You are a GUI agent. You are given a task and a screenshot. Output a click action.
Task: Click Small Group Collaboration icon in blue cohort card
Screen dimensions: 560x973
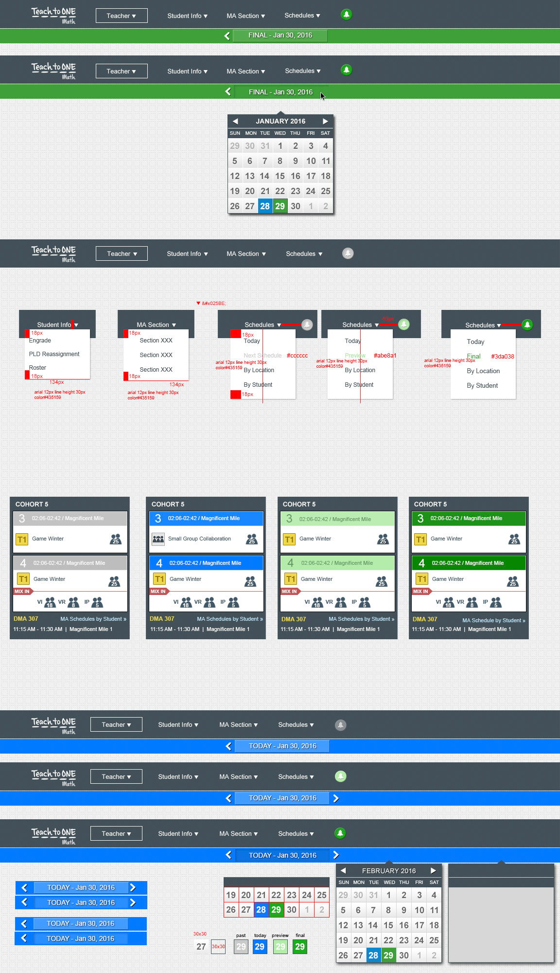click(158, 539)
